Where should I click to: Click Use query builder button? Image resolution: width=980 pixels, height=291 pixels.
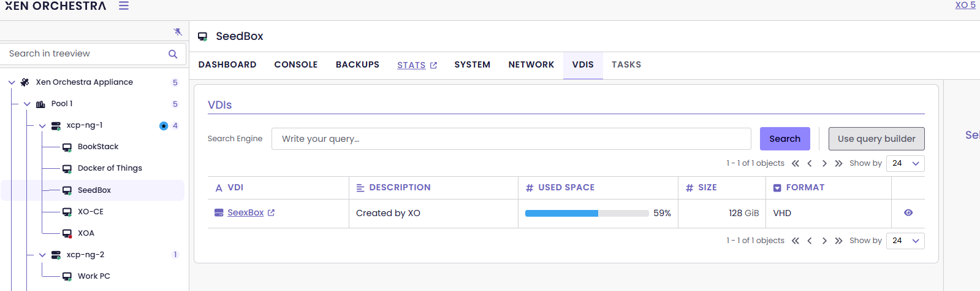[876, 139]
